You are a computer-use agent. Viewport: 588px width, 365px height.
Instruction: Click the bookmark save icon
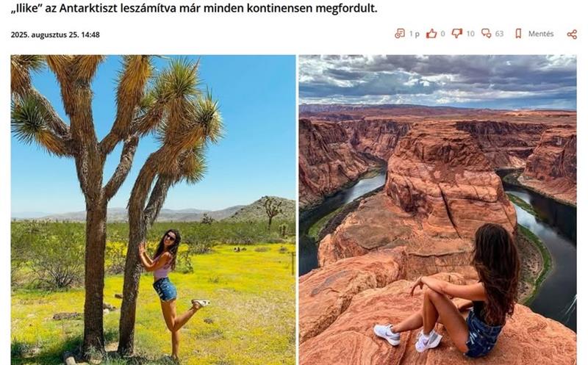click(x=518, y=34)
